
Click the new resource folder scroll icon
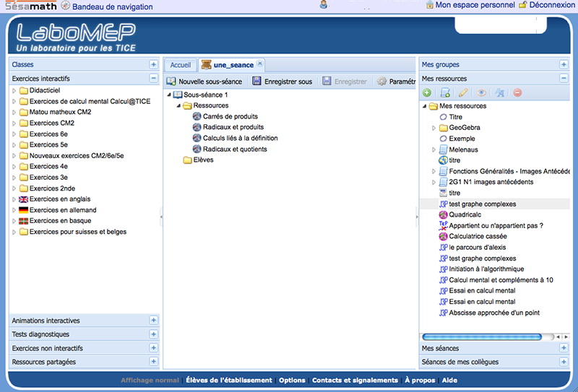tap(445, 93)
